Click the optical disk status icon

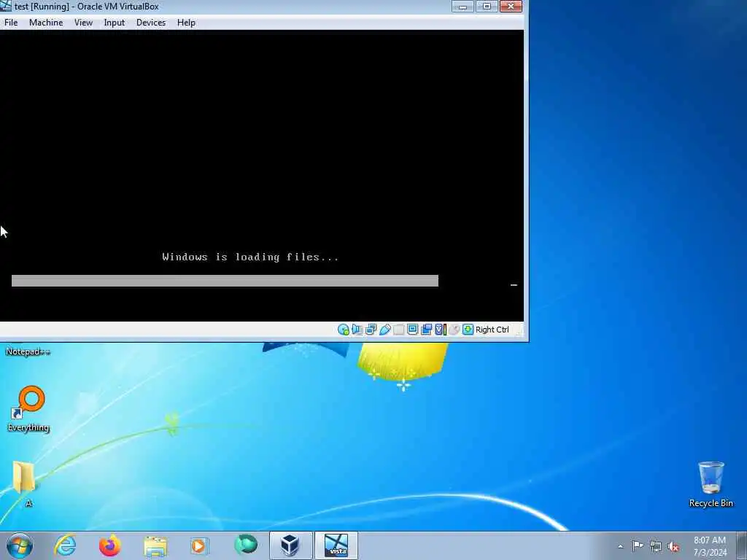pyautogui.click(x=344, y=330)
